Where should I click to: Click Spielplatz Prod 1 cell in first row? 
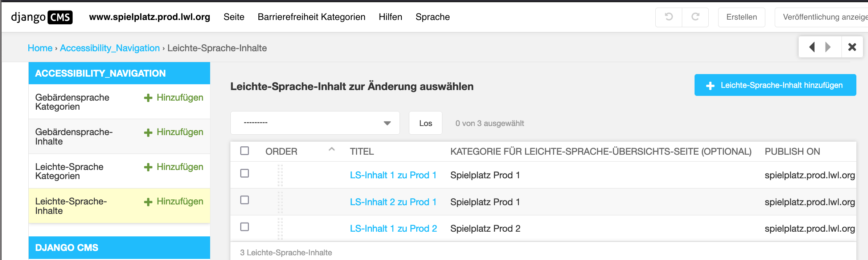(x=485, y=175)
